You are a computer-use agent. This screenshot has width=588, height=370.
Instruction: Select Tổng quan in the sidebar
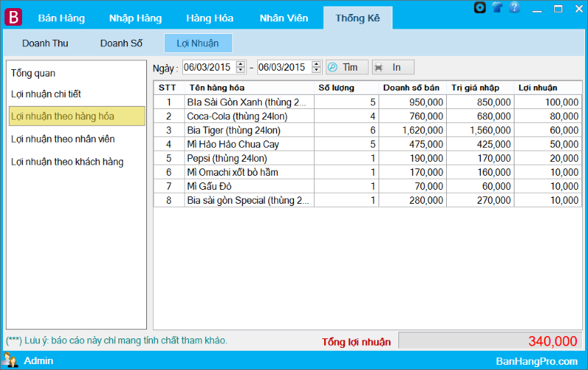click(x=33, y=73)
